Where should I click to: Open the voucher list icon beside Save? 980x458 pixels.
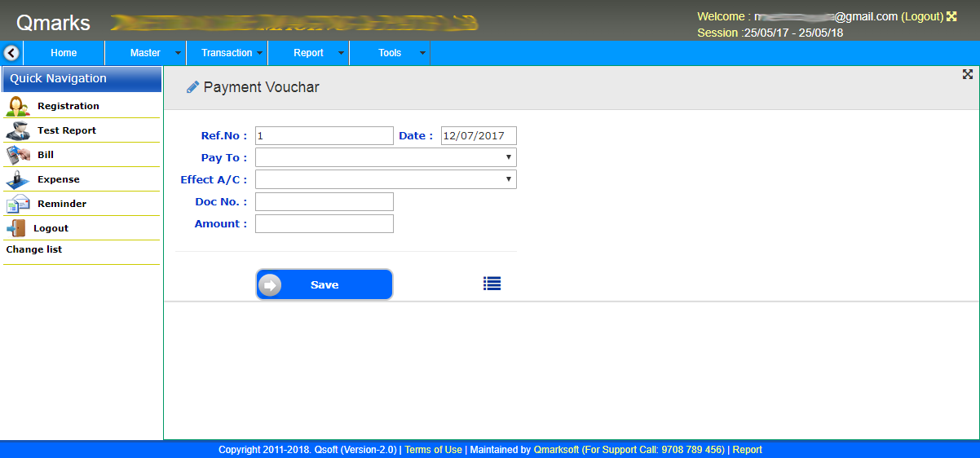[x=492, y=284]
